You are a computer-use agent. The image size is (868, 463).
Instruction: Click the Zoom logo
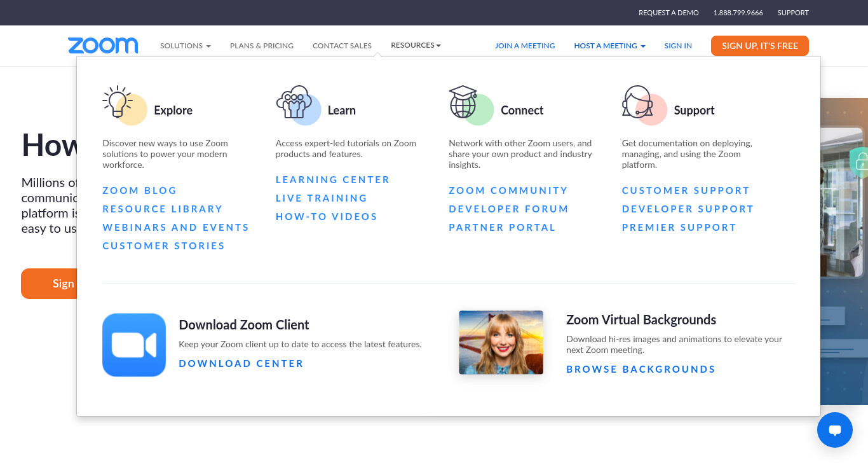pyautogui.click(x=103, y=46)
